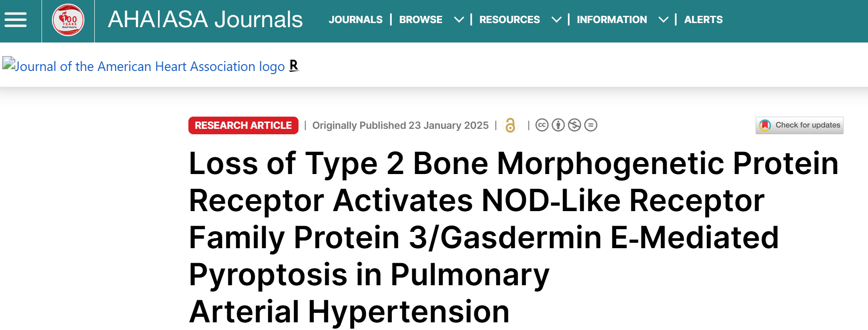Expand the chevron next to RESOURCES
Image resolution: width=868 pixels, height=330 pixels.
[x=557, y=20]
